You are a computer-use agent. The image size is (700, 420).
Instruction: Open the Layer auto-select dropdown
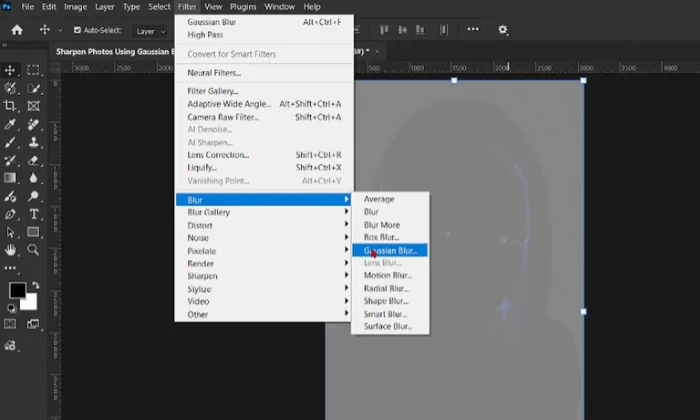point(150,31)
